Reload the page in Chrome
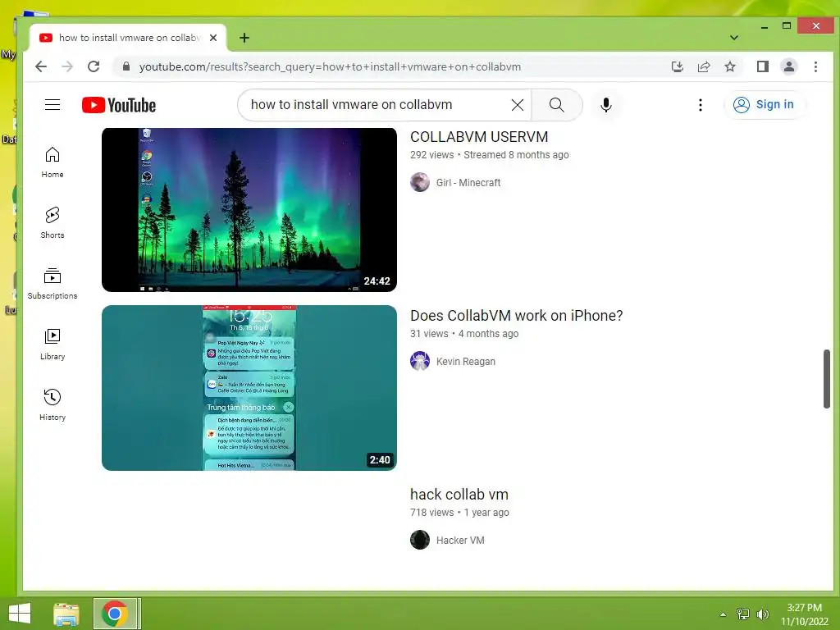Viewport: 840px width, 630px height. point(94,66)
